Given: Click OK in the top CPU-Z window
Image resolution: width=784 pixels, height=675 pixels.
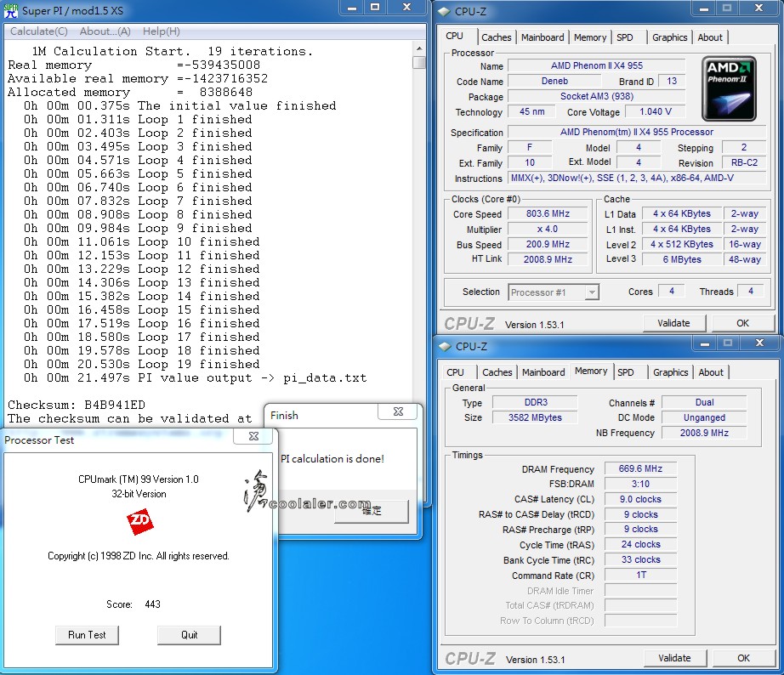Looking at the screenshot, I should click(742, 323).
